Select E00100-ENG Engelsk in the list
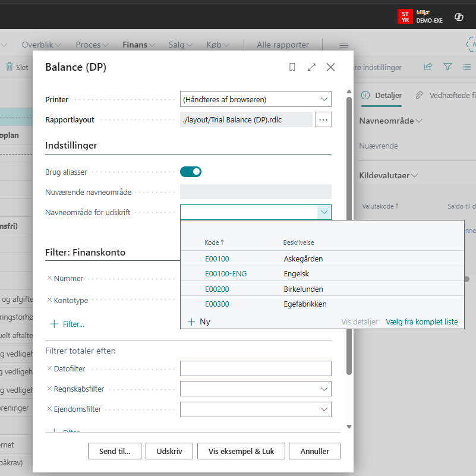The height and width of the screenshot is (476, 476). coord(322,273)
